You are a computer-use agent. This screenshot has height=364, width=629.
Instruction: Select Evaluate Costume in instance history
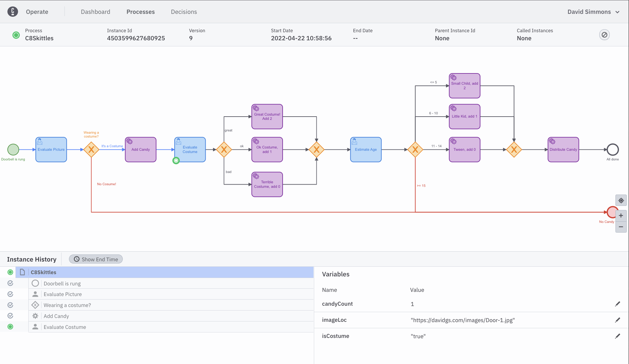point(65,327)
